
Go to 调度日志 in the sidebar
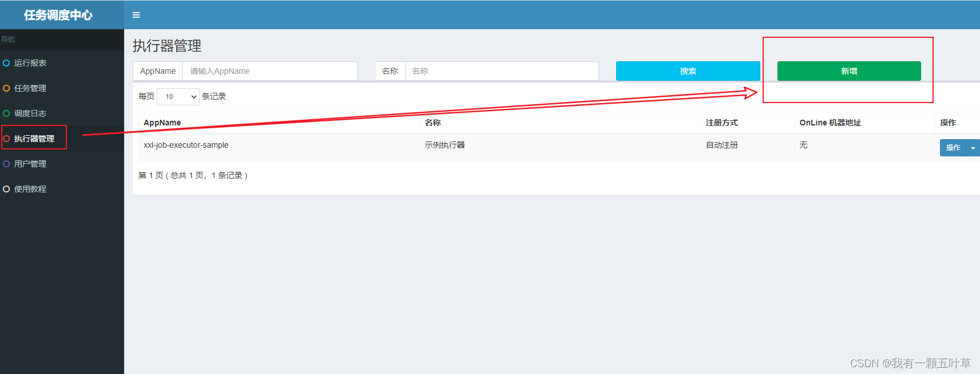click(62, 113)
